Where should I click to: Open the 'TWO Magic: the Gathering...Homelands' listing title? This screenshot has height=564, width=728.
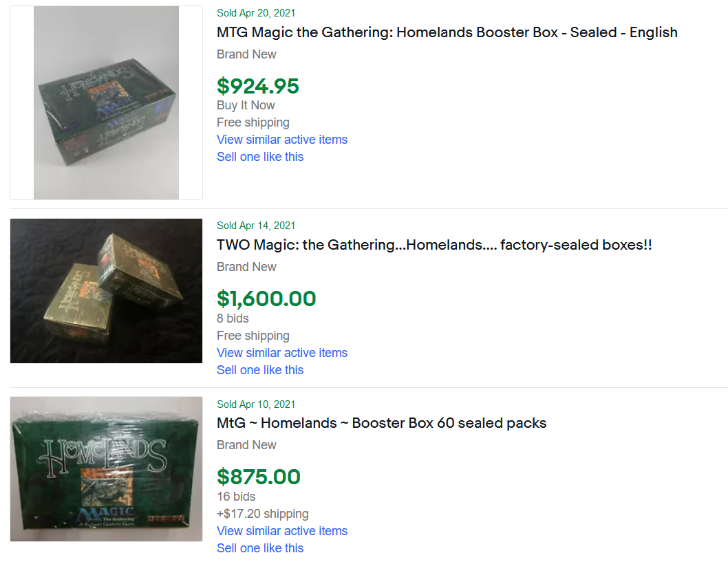click(433, 245)
